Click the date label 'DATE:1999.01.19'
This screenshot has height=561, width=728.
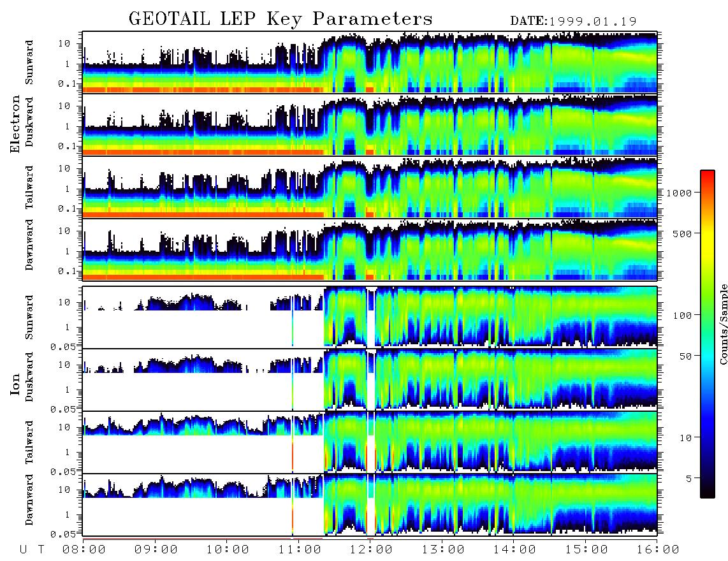[573, 21]
